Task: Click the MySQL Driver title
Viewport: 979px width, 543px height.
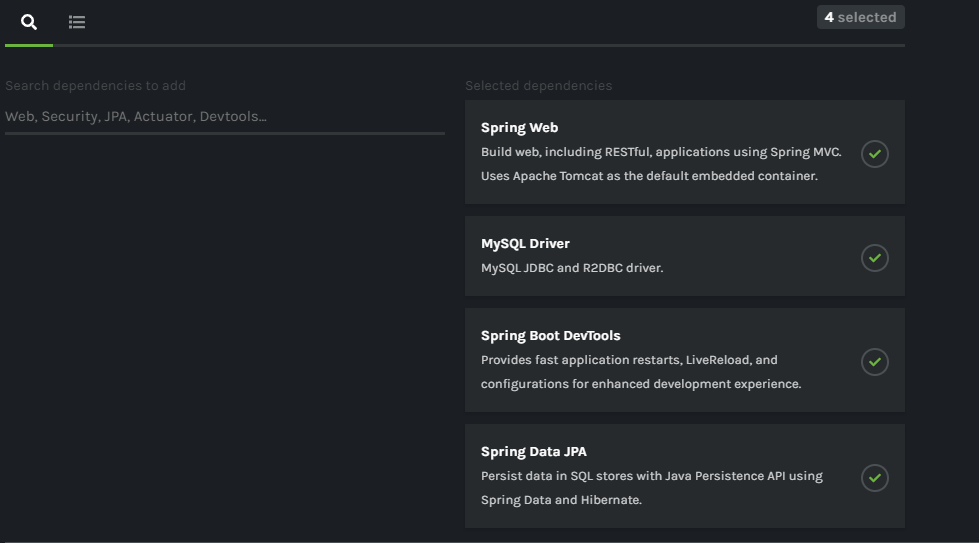Action: point(525,244)
